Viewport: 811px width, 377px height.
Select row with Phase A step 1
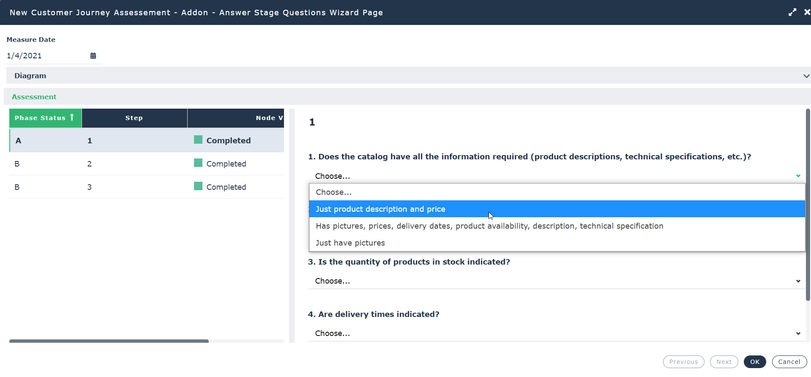tap(146, 140)
